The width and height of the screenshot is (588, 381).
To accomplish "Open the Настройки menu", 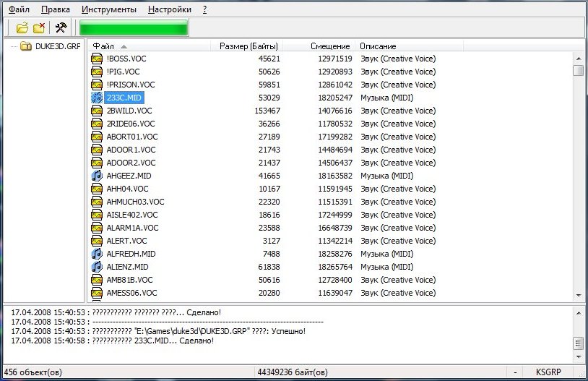I will (x=170, y=9).
